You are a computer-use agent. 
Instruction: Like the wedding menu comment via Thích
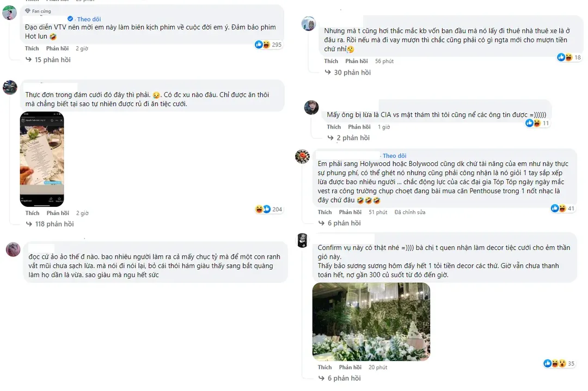pos(32,213)
